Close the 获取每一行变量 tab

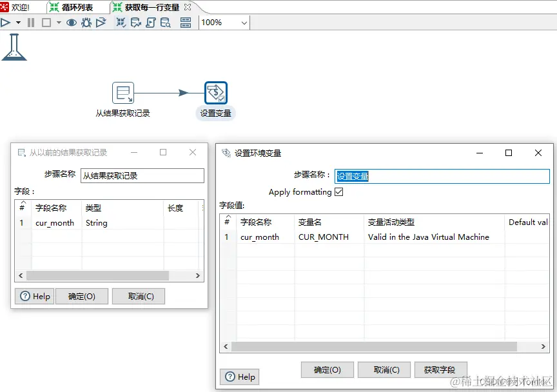(x=188, y=7)
